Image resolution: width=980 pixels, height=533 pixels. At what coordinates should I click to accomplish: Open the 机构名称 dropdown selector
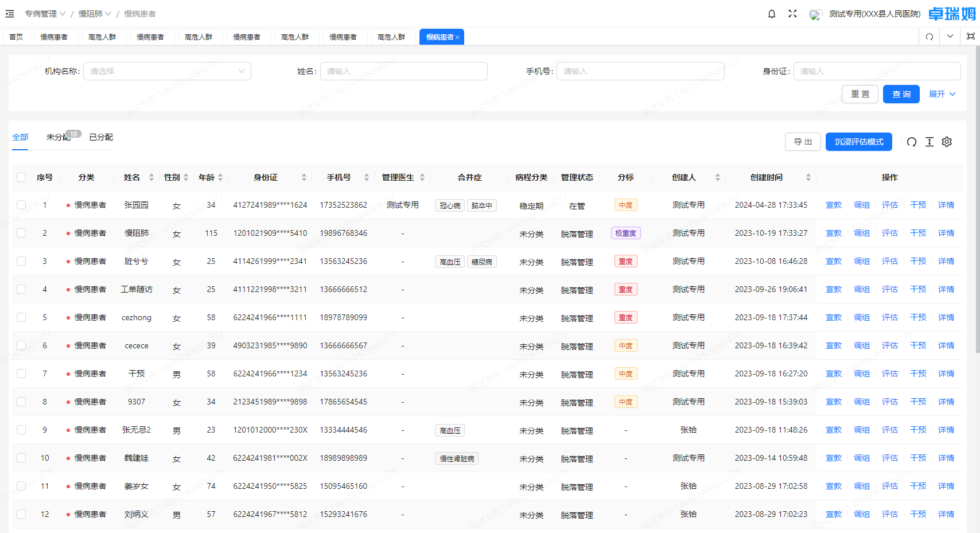click(x=167, y=71)
